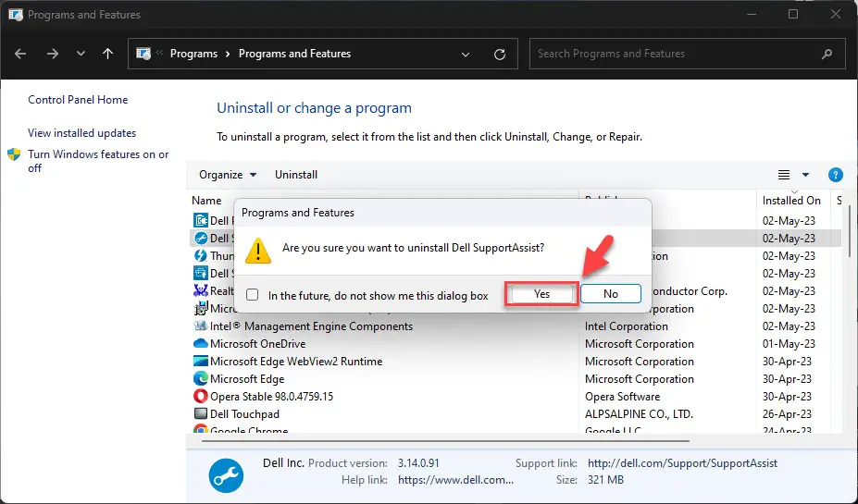Click the Control Panel address bar icon
Image resolution: width=858 pixels, height=504 pixels.
point(143,54)
